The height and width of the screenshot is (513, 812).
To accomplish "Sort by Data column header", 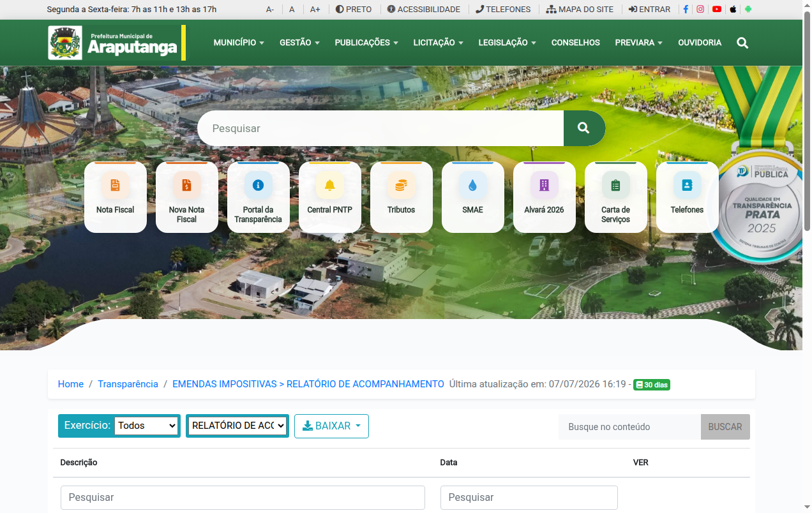I will (449, 463).
